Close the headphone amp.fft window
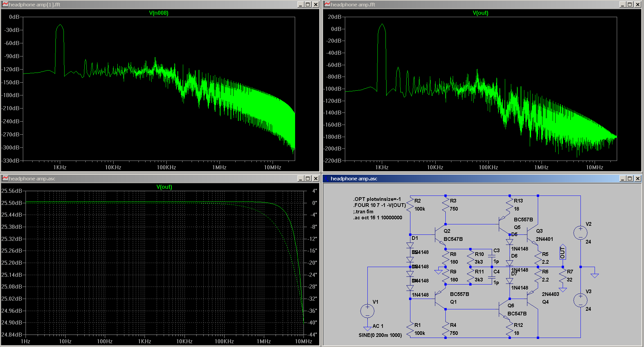644x347 pixels. point(638,4)
